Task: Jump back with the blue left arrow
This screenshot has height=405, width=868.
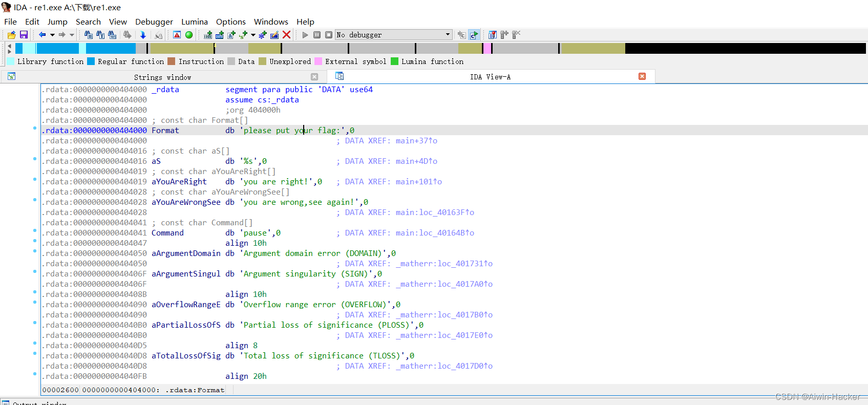Action: pyautogui.click(x=43, y=35)
